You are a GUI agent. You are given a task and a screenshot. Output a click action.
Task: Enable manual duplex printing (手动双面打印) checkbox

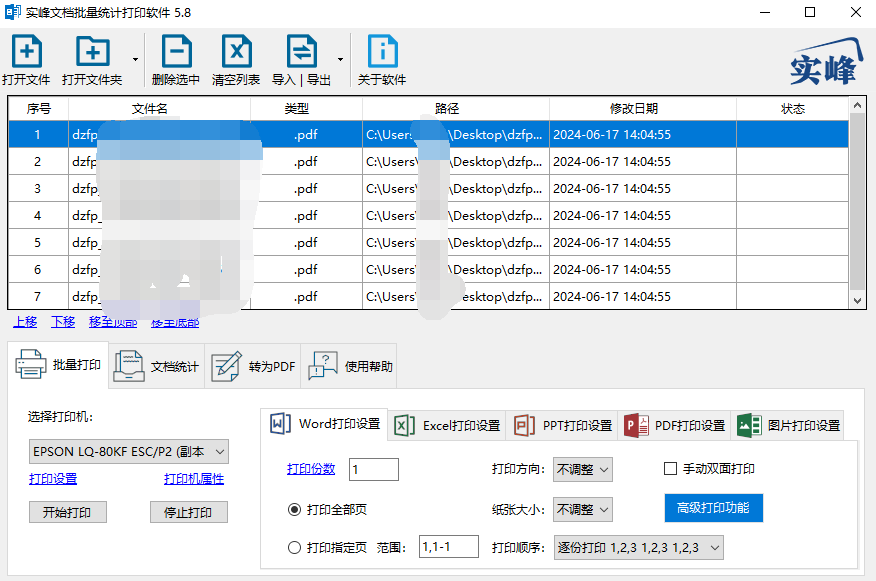(670, 469)
